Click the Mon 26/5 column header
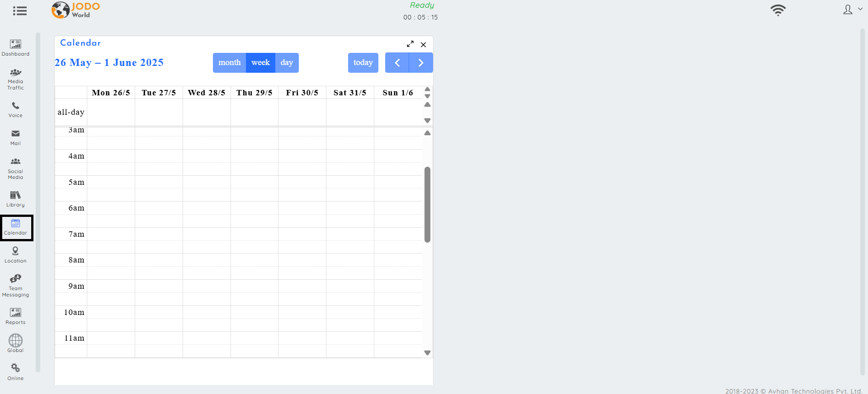The width and height of the screenshot is (868, 394). coord(111,93)
